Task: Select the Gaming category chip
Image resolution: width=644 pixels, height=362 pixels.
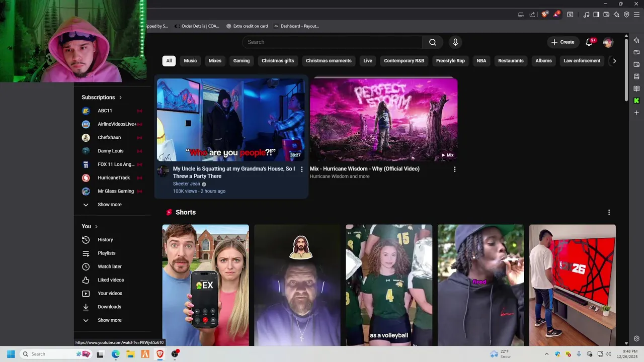Action: (x=242, y=61)
